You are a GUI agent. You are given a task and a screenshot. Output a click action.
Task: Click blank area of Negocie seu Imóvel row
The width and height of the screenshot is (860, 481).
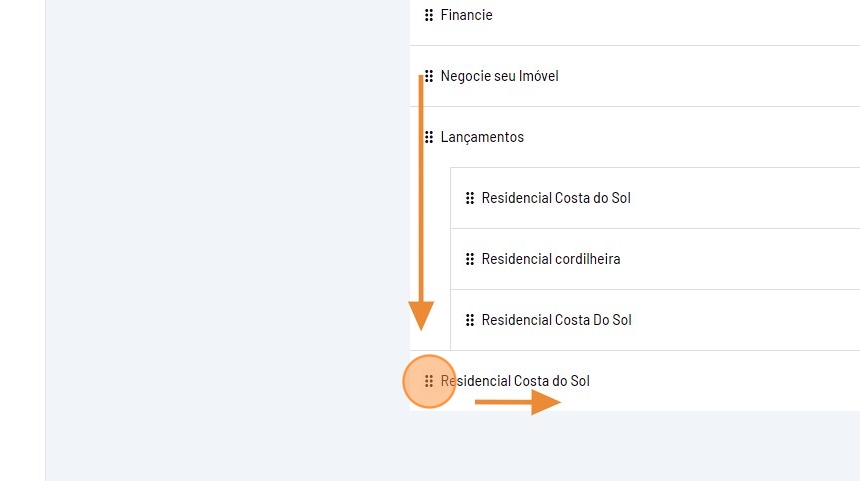[720, 76]
